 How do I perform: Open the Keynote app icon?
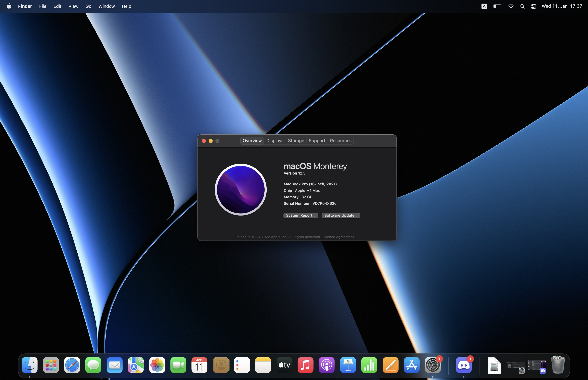[x=348, y=365]
